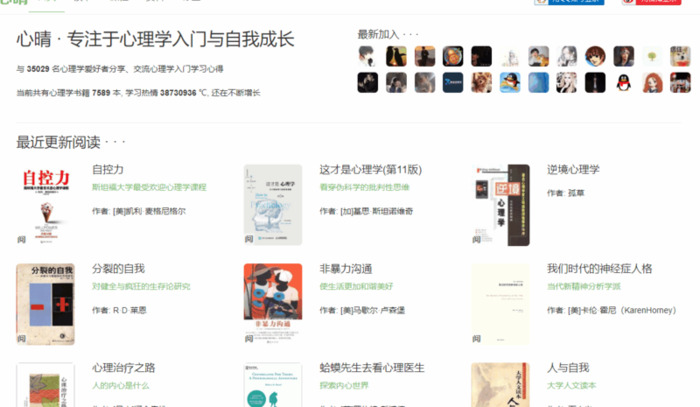Click the corner badge on 我们时代的神经症人格 cover
The image size is (700, 407).
(x=477, y=339)
